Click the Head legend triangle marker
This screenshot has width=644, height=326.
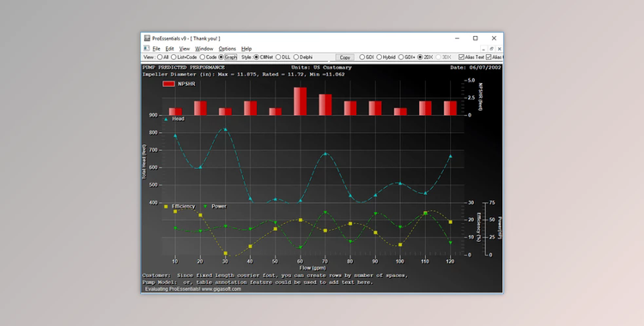166,119
